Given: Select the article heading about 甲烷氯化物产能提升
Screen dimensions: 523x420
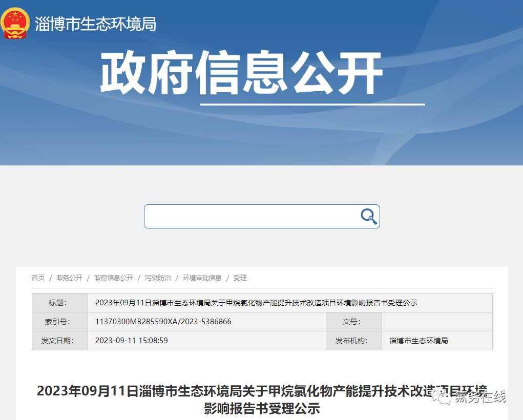Looking at the screenshot, I should 261,400.
